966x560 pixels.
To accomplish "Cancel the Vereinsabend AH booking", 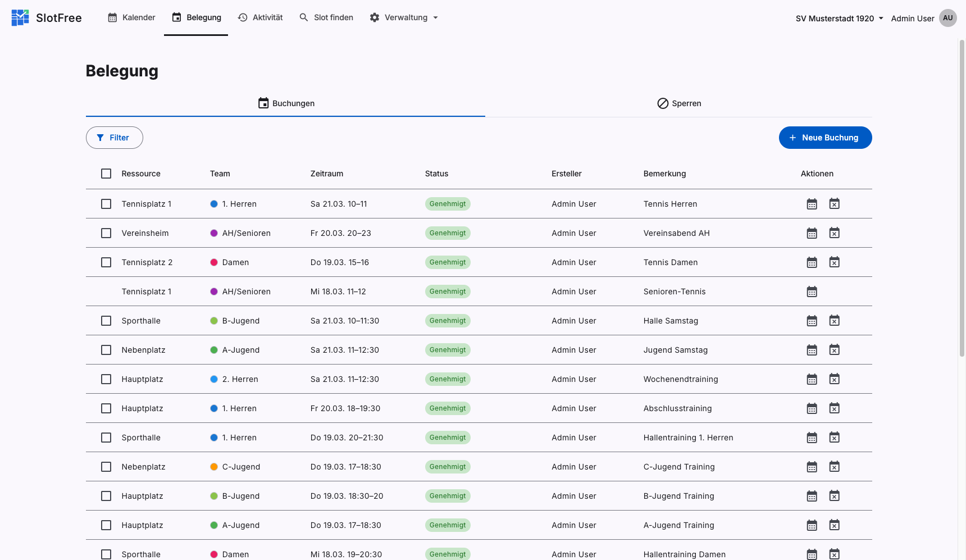I will (834, 233).
